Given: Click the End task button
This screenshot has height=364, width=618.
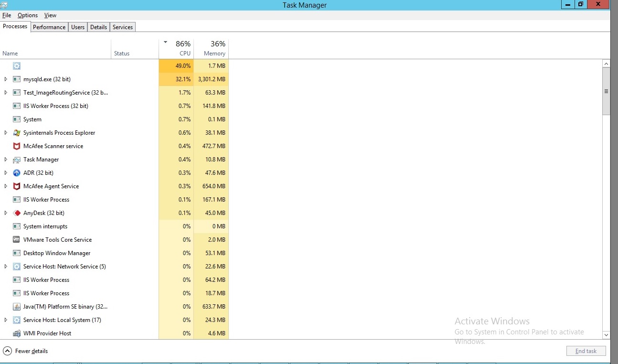Looking at the screenshot, I should pos(586,351).
